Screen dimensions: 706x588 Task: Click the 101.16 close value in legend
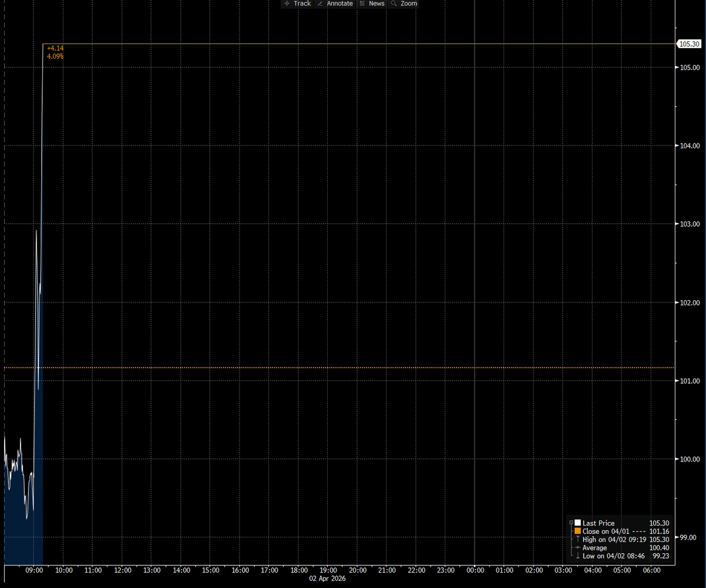[659, 531]
